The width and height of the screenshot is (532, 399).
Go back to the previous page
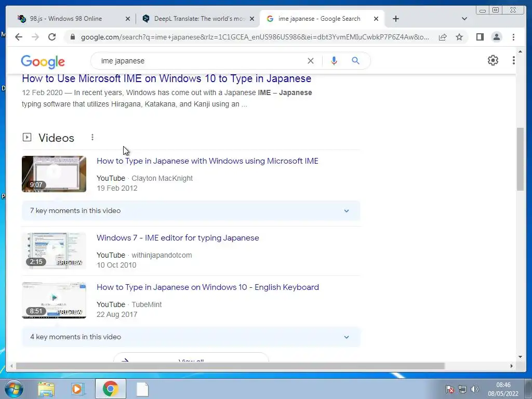[x=19, y=37]
